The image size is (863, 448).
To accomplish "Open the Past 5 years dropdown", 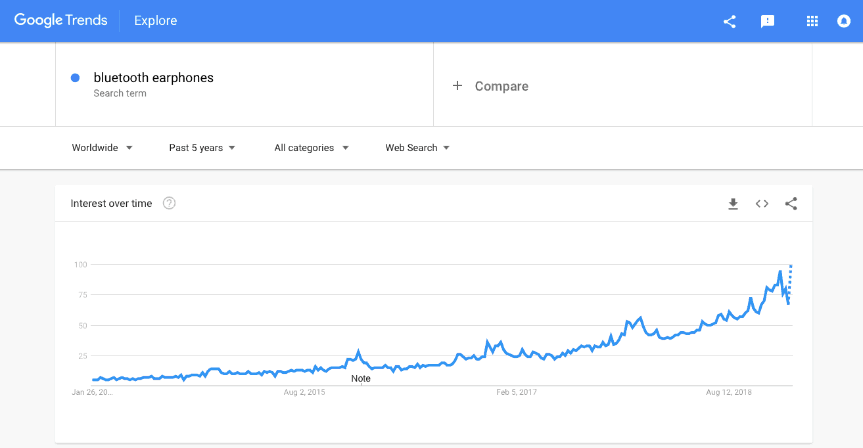I will pos(202,147).
